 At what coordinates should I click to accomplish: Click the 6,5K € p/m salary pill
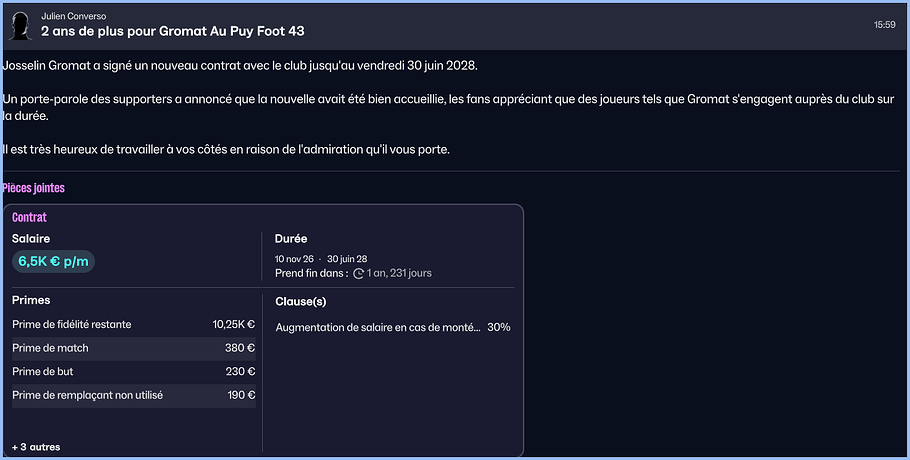[53, 262]
